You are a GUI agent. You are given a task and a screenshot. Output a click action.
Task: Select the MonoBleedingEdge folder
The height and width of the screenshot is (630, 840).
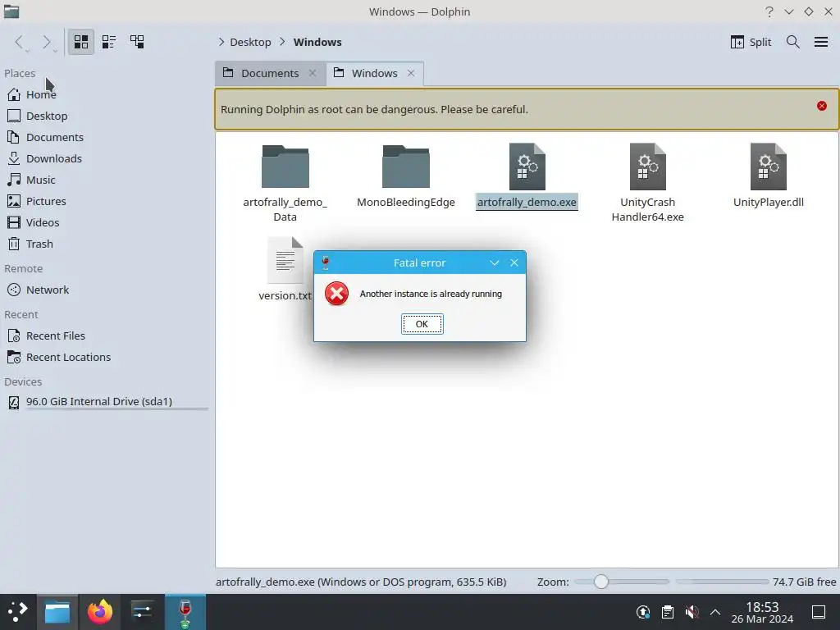tap(406, 177)
